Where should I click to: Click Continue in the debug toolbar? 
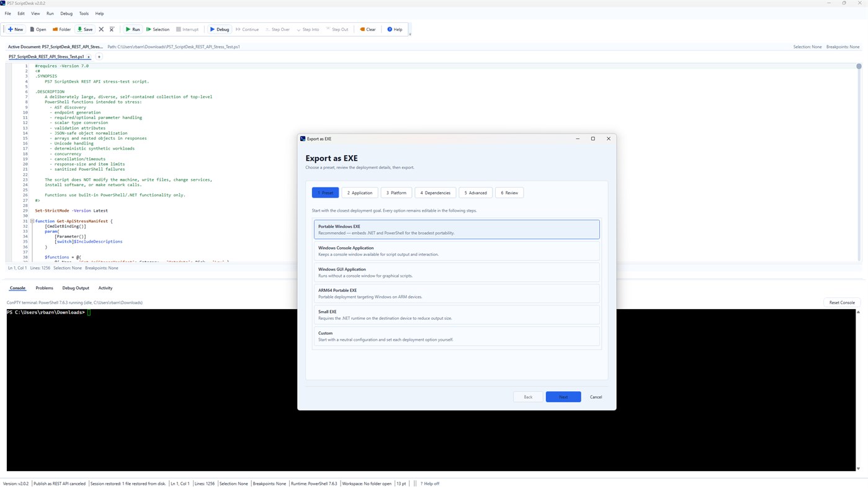coord(248,29)
